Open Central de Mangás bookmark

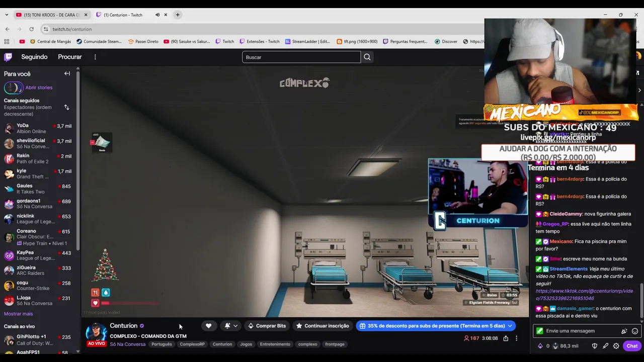50,41
